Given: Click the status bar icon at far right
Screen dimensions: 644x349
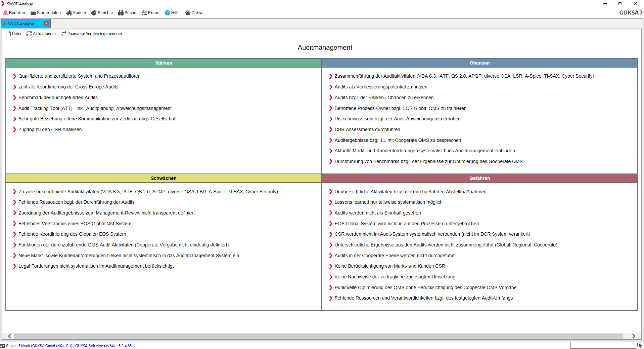Looking at the screenshot, I should [x=640, y=345].
